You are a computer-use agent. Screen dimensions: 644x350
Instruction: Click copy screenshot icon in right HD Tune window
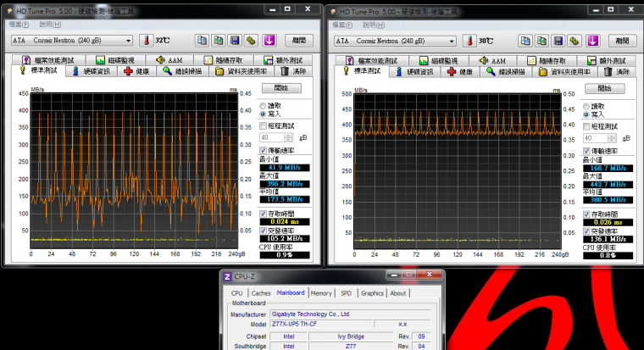[x=542, y=41]
